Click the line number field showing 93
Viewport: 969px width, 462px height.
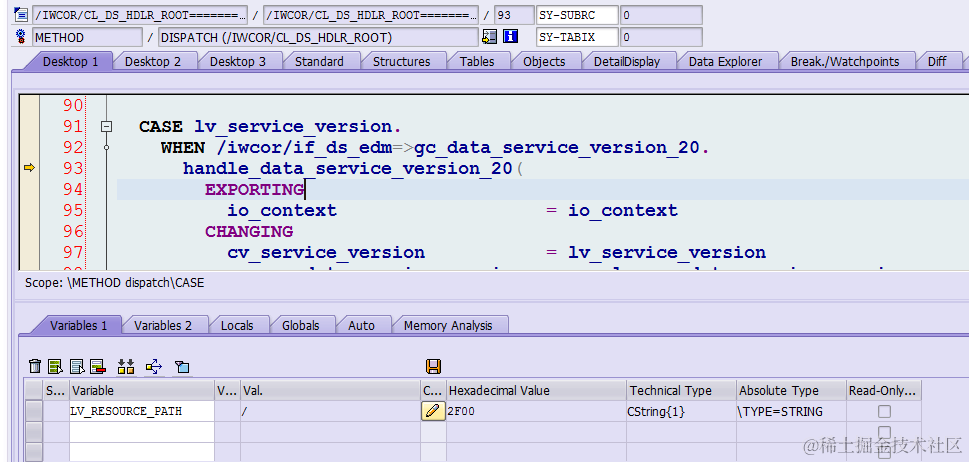tap(514, 15)
